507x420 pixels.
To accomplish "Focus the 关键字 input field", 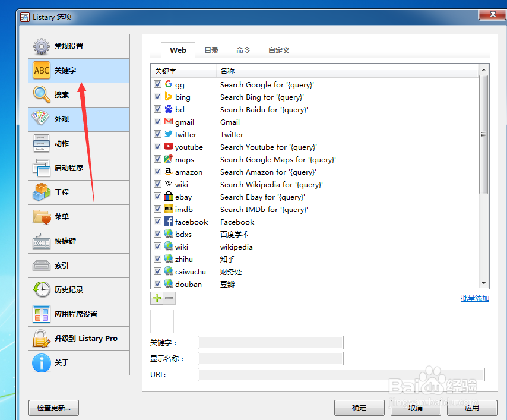I will pyautogui.click(x=271, y=342).
